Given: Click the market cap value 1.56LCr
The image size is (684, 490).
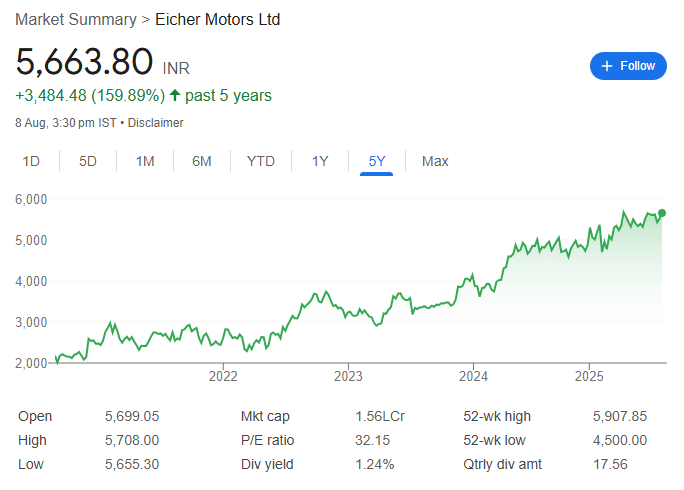Looking at the screenshot, I should click(x=380, y=416).
